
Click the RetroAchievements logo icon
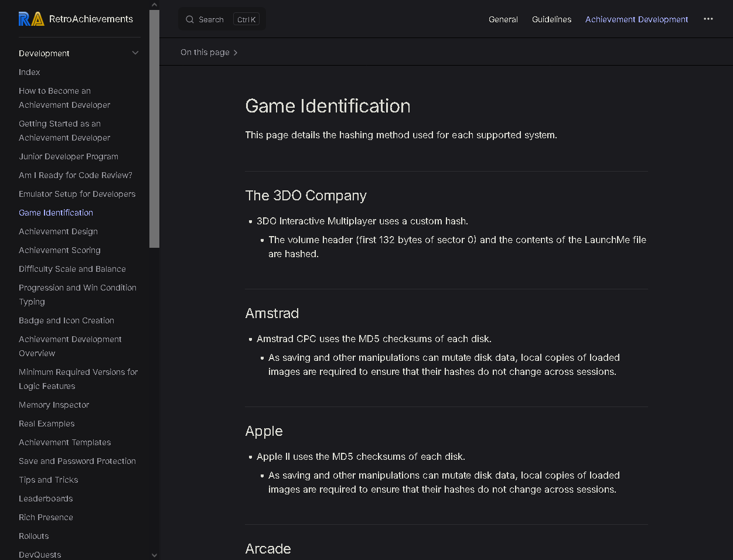(x=31, y=19)
